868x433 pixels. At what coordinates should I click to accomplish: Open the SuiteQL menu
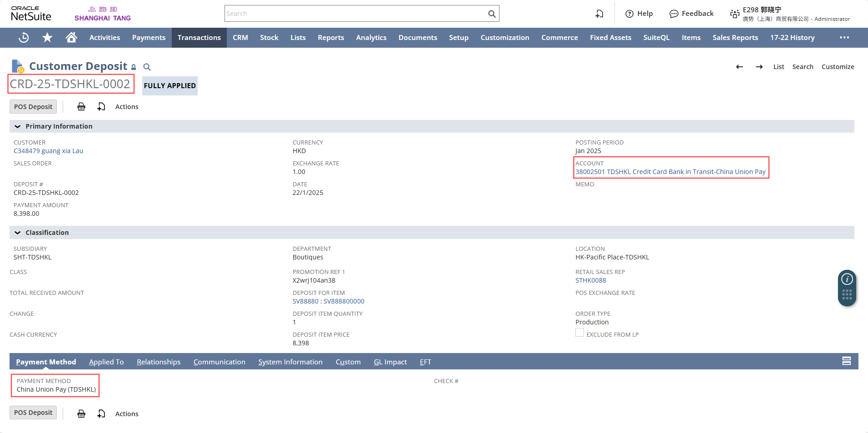pyautogui.click(x=656, y=38)
